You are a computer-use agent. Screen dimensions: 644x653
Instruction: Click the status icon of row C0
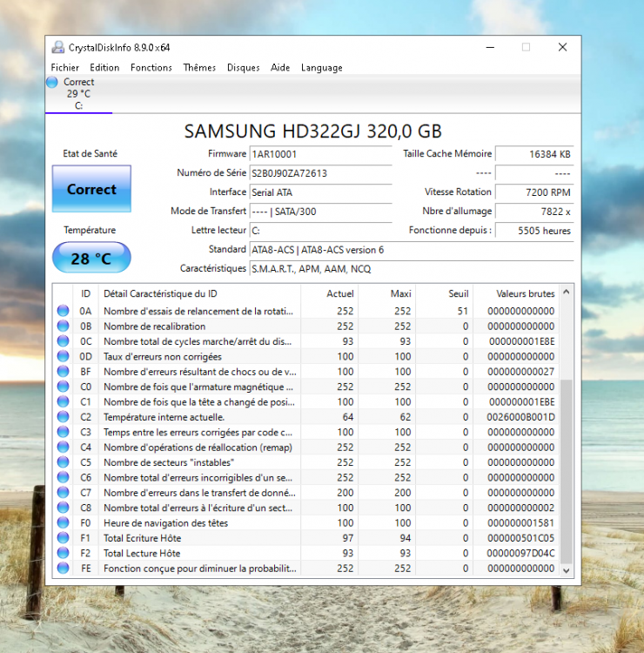coord(64,387)
